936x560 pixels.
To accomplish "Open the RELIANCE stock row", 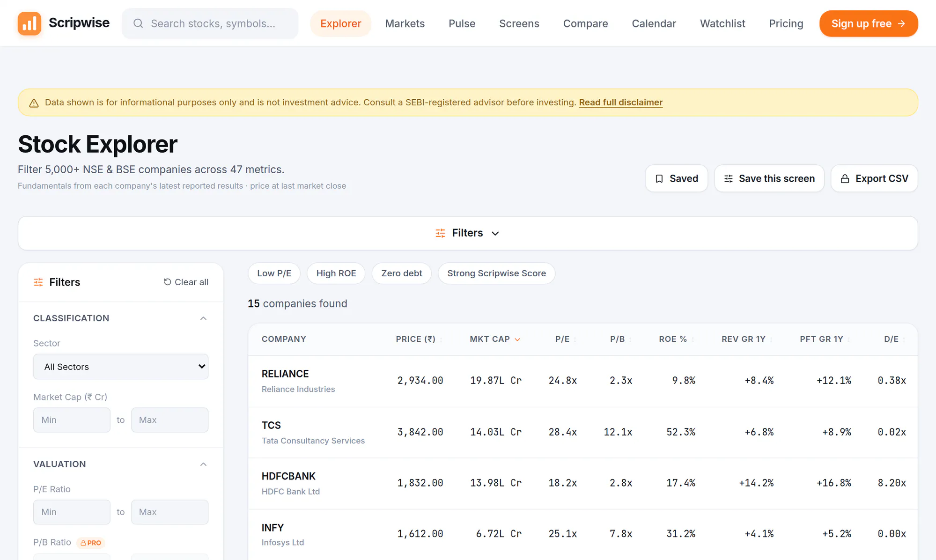I will (582, 381).
